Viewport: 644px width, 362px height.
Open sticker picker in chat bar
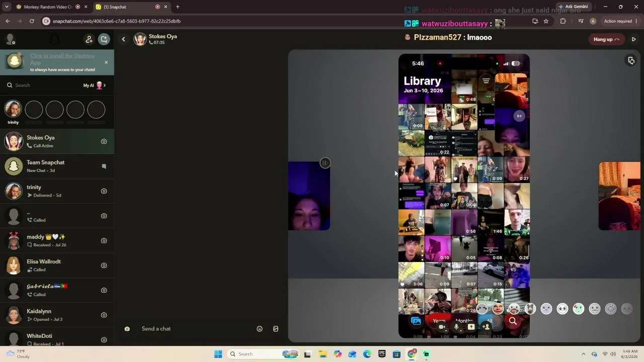(276, 329)
